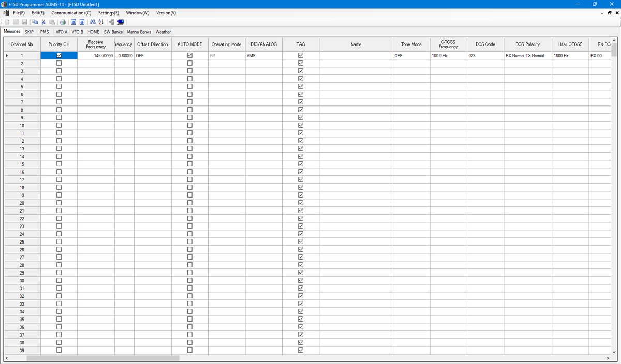The image size is (621, 364).
Task: Toggle TAG checkbox for channel 1
Action: point(301,55)
